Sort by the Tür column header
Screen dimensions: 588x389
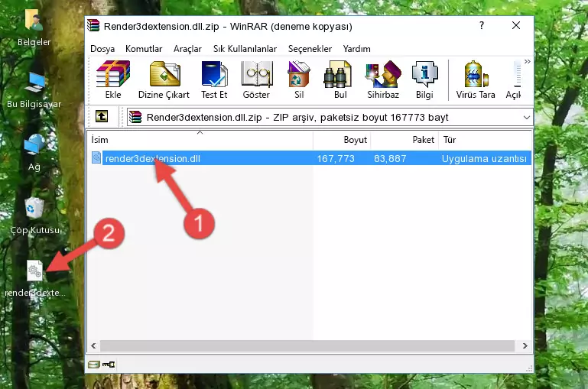(x=485, y=140)
